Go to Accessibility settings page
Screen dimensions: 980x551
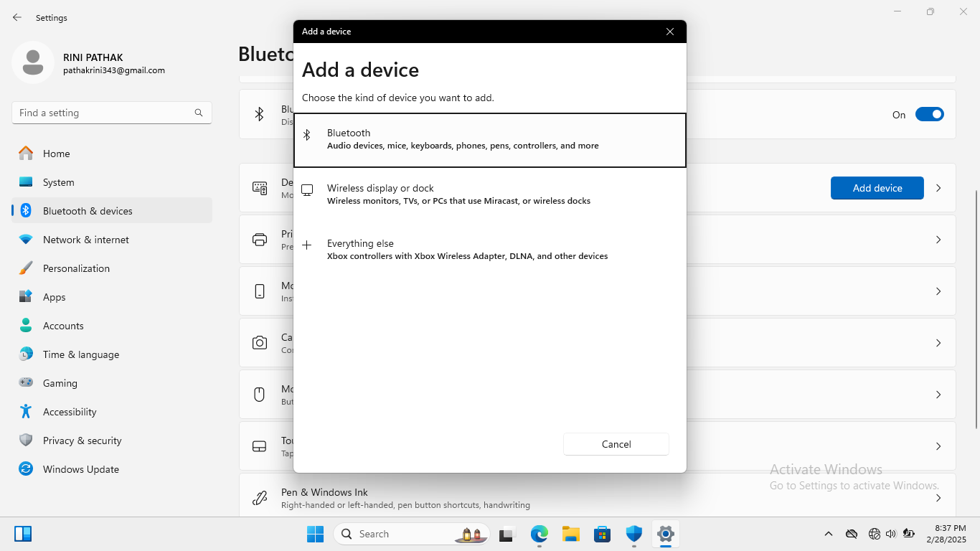pyautogui.click(x=70, y=412)
